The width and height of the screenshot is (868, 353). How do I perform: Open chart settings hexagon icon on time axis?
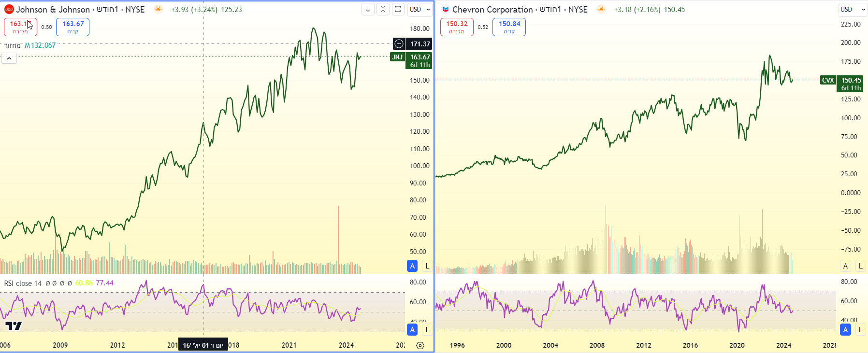click(420, 345)
